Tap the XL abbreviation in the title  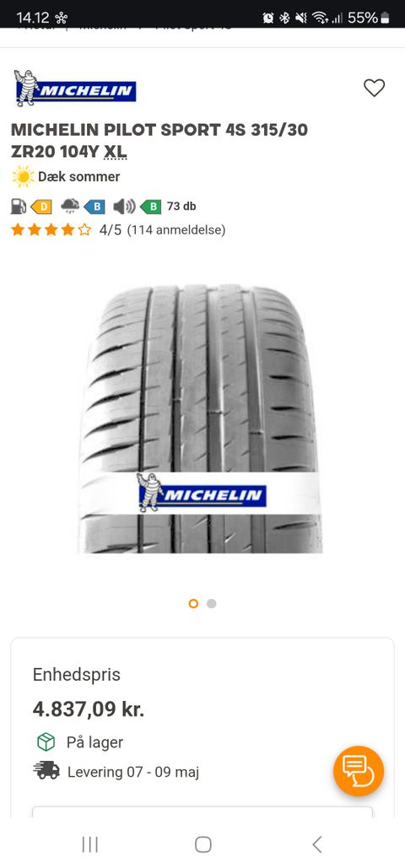point(116,151)
